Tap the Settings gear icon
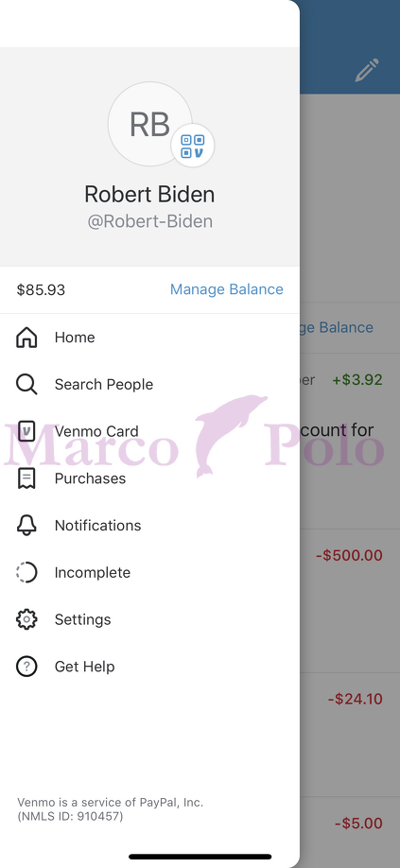 pos(26,619)
